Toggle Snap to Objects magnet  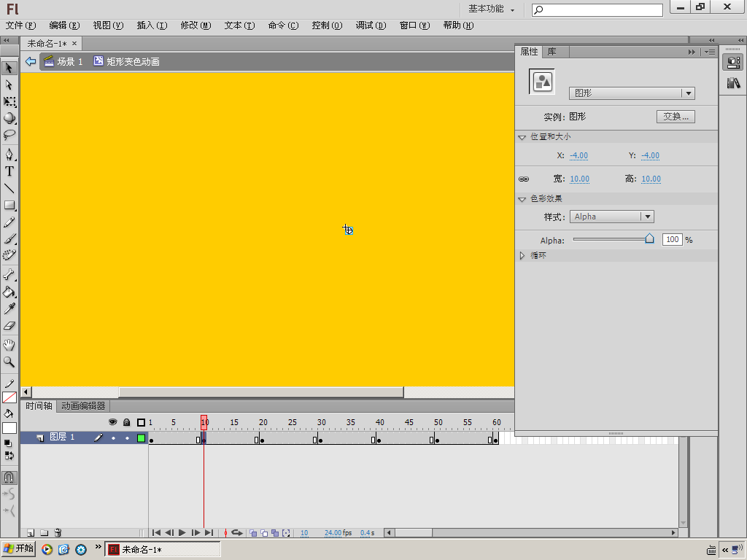(9, 478)
